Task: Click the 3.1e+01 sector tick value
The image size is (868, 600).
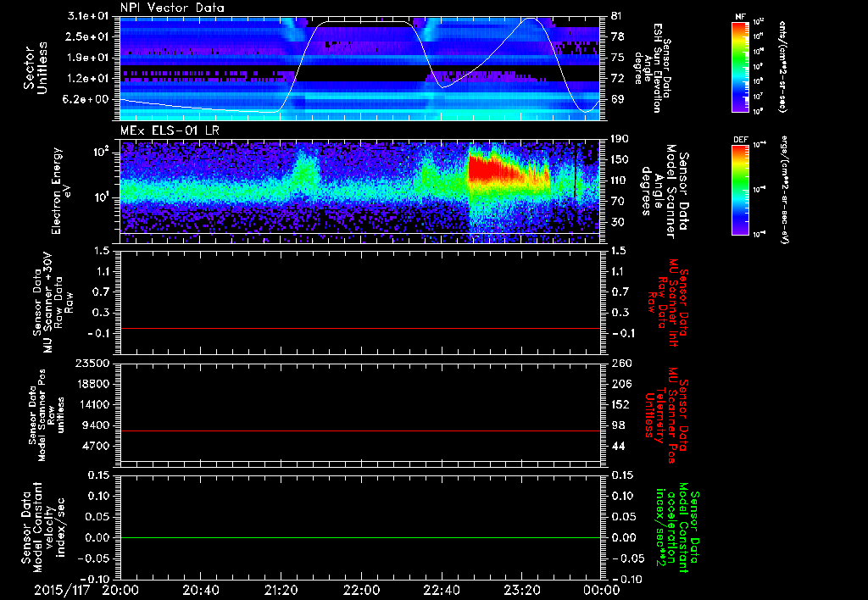Action: click(x=89, y=16)
